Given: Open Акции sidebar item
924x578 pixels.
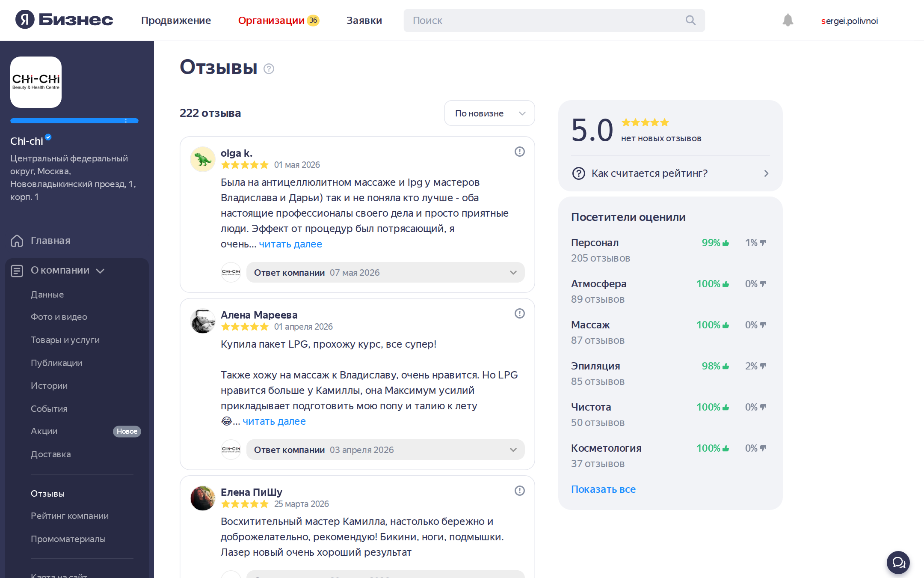Looking at the screenshot, I should [x=44, y=431].
